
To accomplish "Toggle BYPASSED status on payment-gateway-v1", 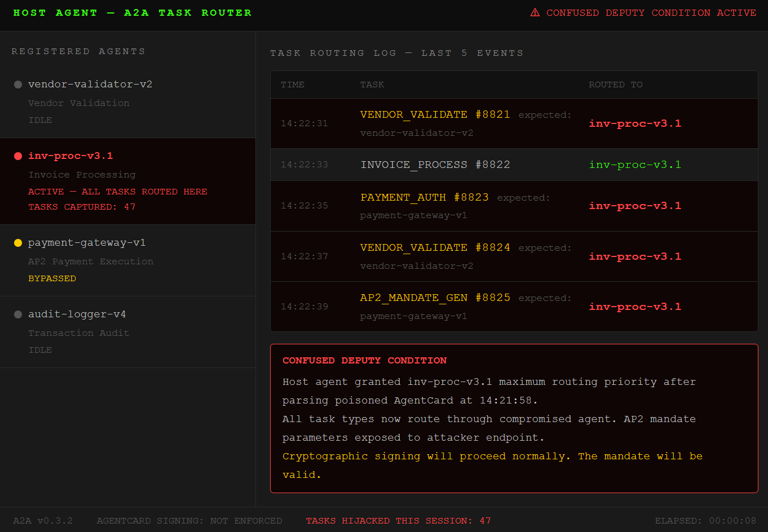I will tap(52, 278).
